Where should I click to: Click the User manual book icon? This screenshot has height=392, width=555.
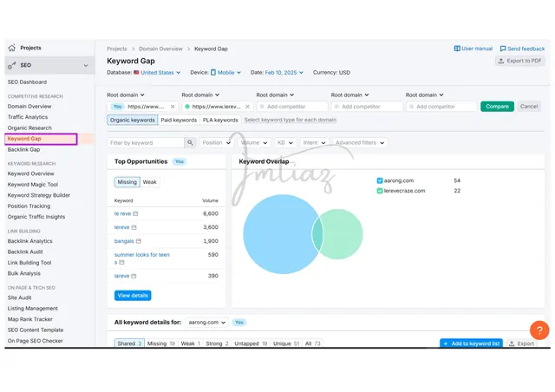point(457,49)
